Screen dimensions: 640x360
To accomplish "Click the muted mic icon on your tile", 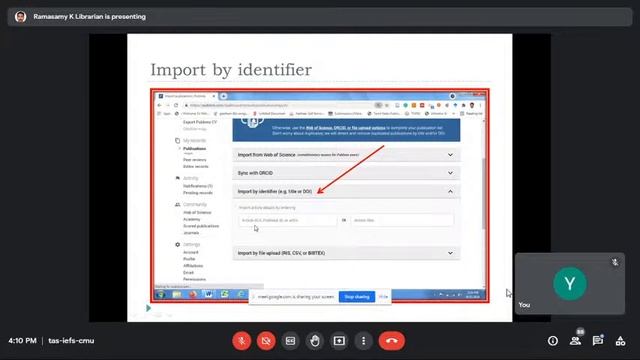I will coord(615,262).
